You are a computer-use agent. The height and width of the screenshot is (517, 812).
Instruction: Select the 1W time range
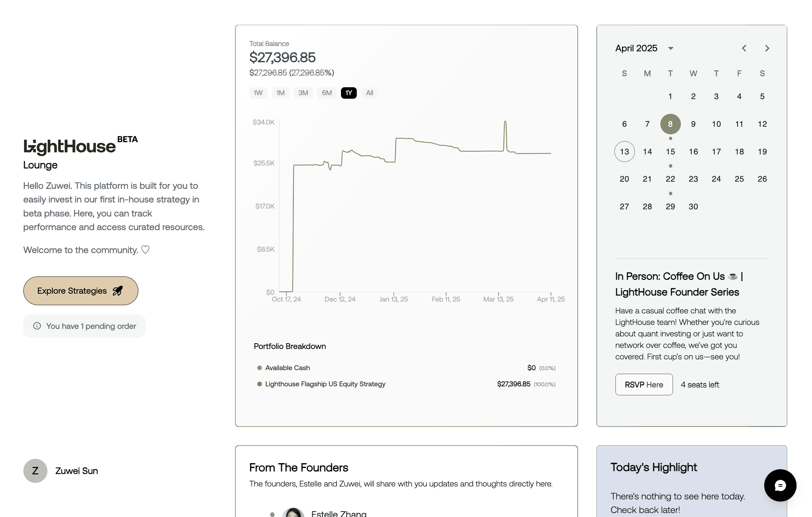258,93
